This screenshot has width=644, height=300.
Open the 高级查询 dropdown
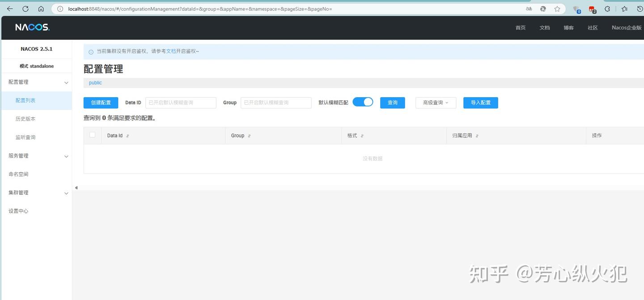435,103
